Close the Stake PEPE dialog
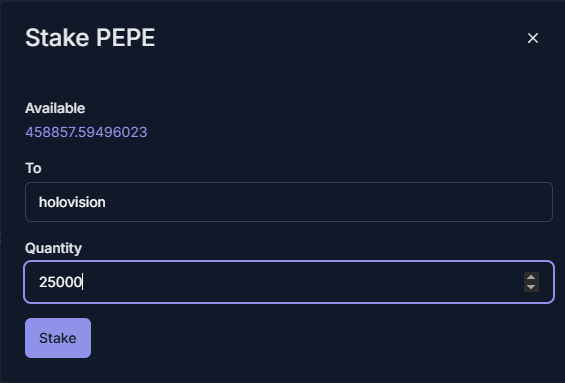The width and height of the screenshot is (565, 383). coord(533,38)
